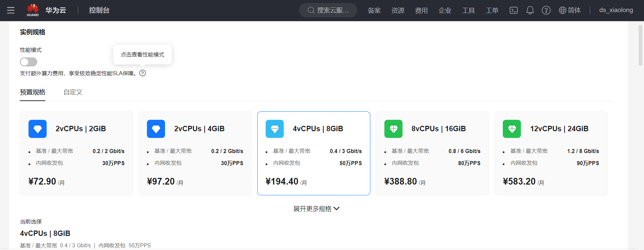Screen dimensions: 644x250
Task: Enable the 性能模式 toggle switch
Action: [29, 62]
